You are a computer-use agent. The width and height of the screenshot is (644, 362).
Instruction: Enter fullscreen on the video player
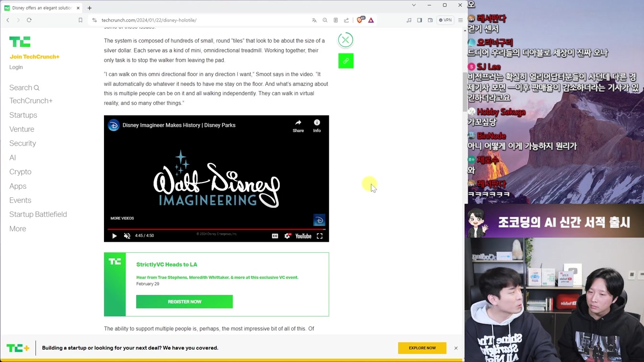click(320, 236)
